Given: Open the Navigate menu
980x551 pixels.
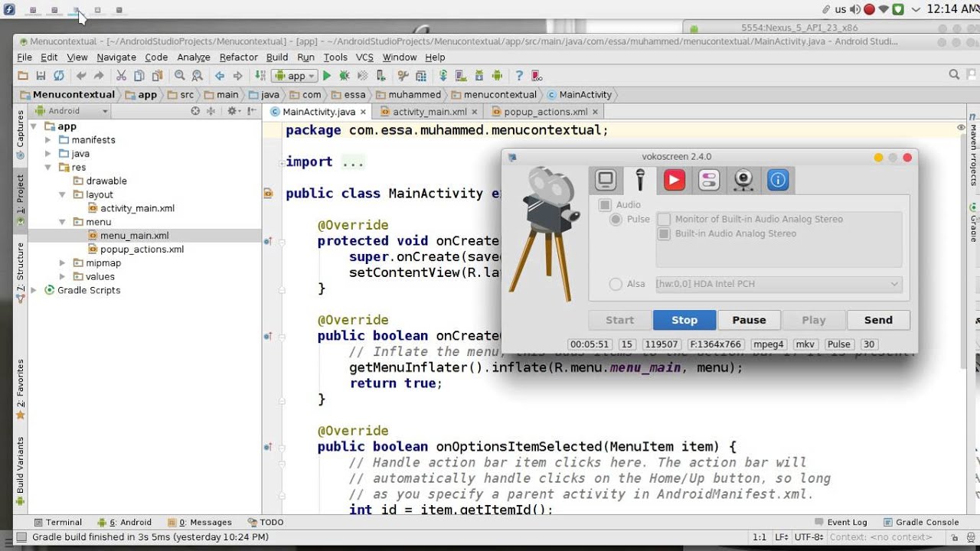Looking at the screenshot, I should (x=116, y=57).
